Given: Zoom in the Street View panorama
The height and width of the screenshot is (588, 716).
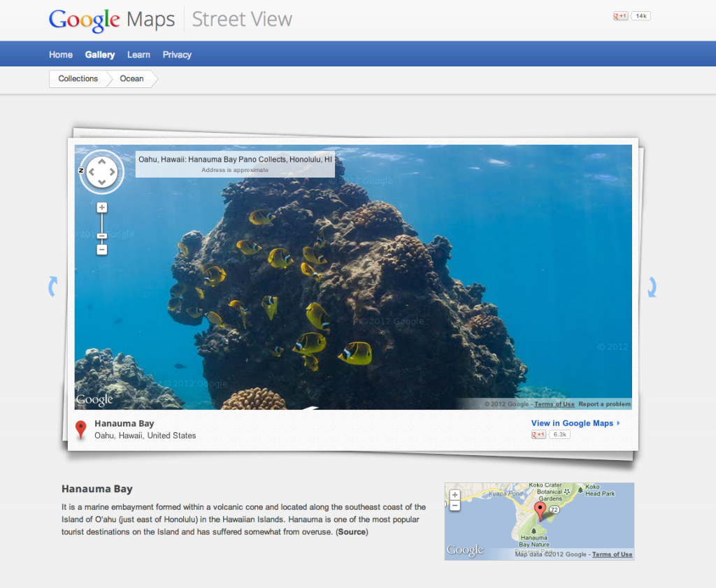Looking at the screenshot, I should (x=102, y=208).
